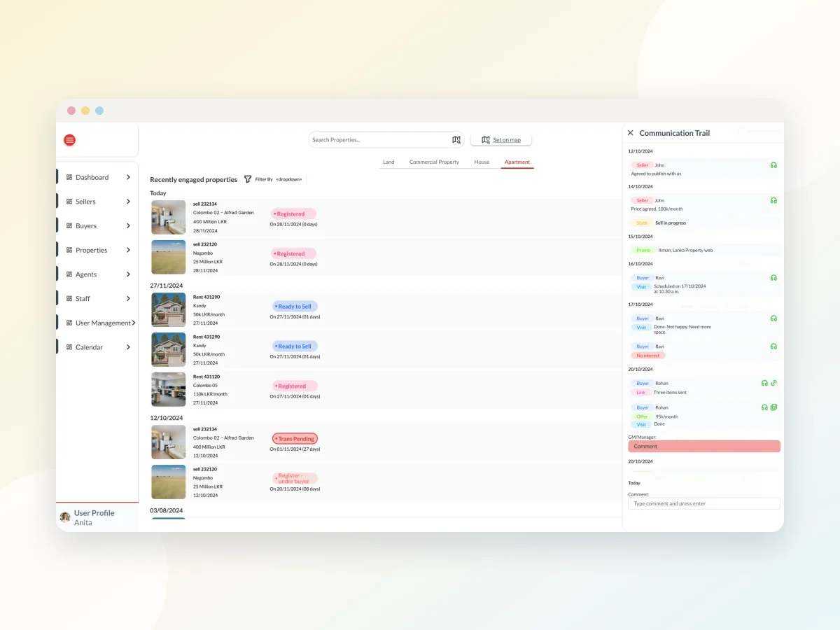Image resolution: width=840 pixels, height=630 pixels.
Task: Click the link icon on Rohan's entry
Action: click(773, 383)
